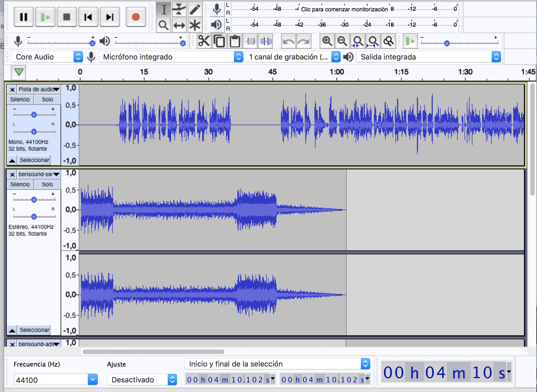Adjust bensound-sw pan slider
The height and width of the screenshot is (392, 537).
(34, 216)
